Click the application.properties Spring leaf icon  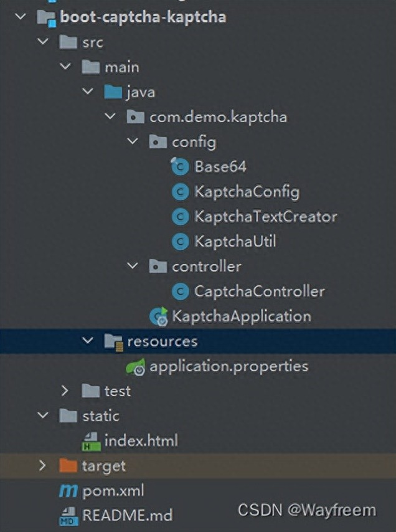tap(136, 367)
